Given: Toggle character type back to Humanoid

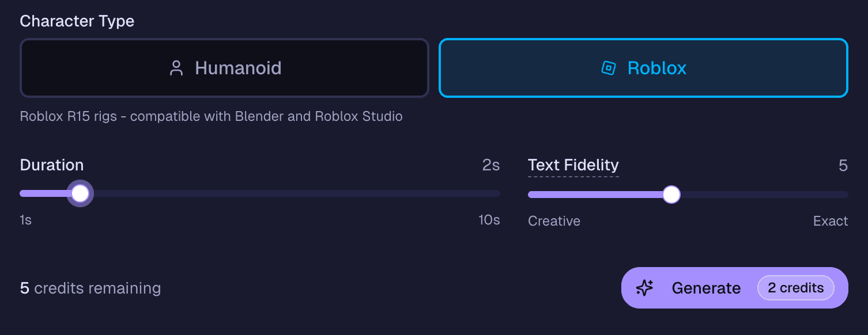Looking at the screenshot, I should [x=224, y=67].
